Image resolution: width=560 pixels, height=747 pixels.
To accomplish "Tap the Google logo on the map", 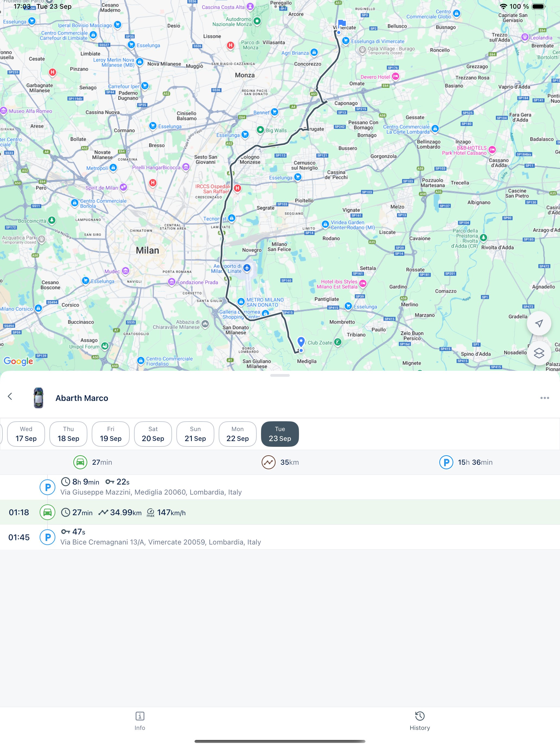I will coord(18,361).
